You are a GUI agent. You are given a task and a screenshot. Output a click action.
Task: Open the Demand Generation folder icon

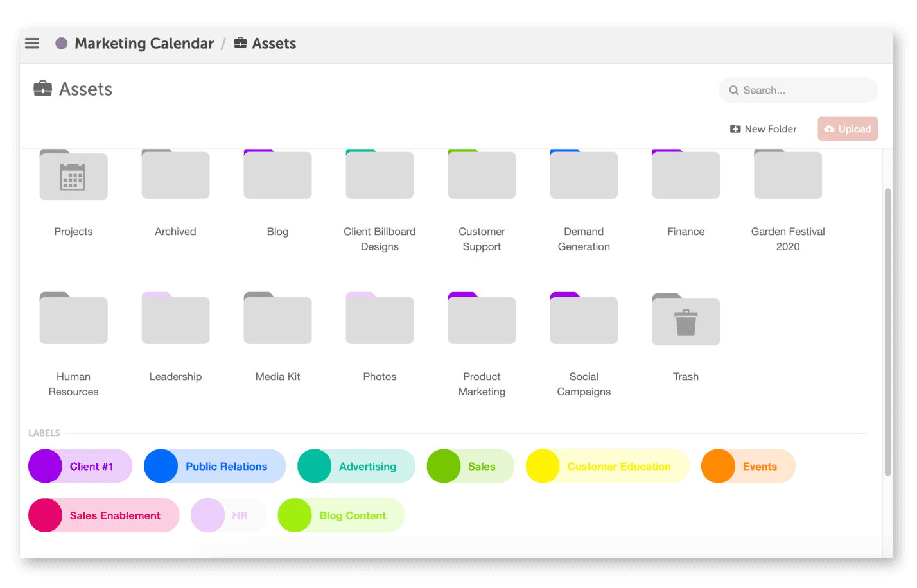tap(584, 175)
